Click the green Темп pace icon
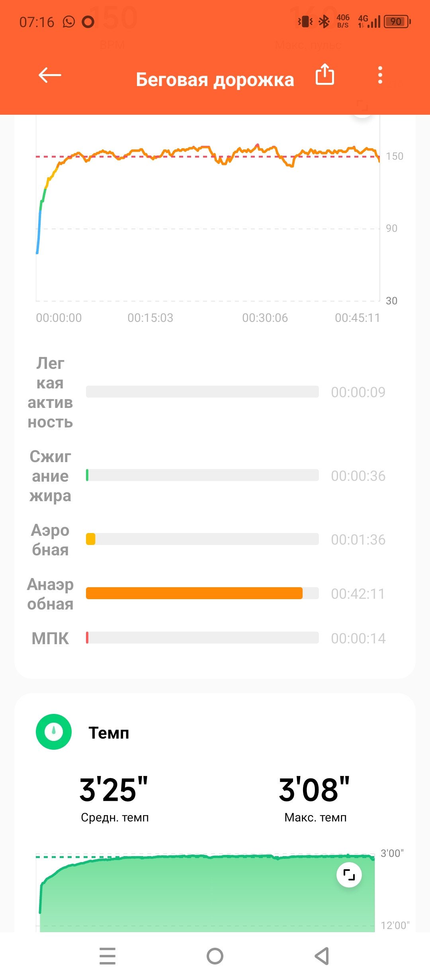The image size is (430, 980). coord(54,732)
